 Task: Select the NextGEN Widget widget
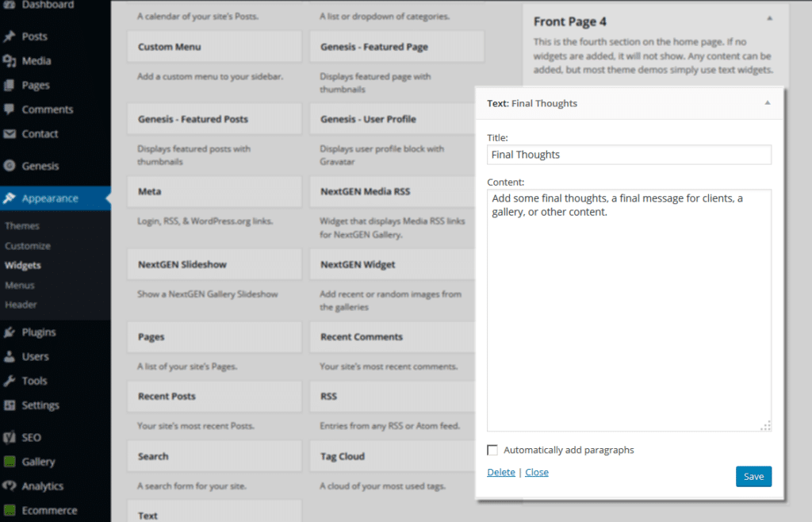click(x=393, y=265)
